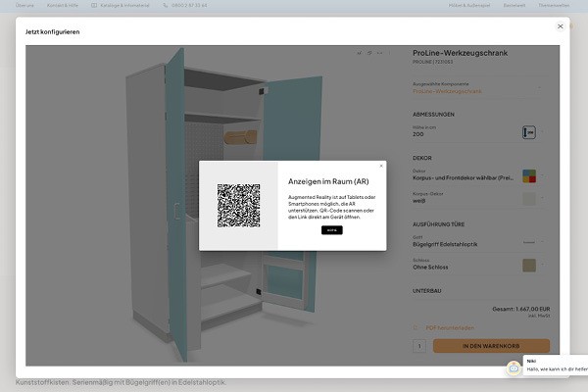This screenshot has width=588, height=392.
Task: Download the configuration as PDF
Action: [x=450, y=328]
